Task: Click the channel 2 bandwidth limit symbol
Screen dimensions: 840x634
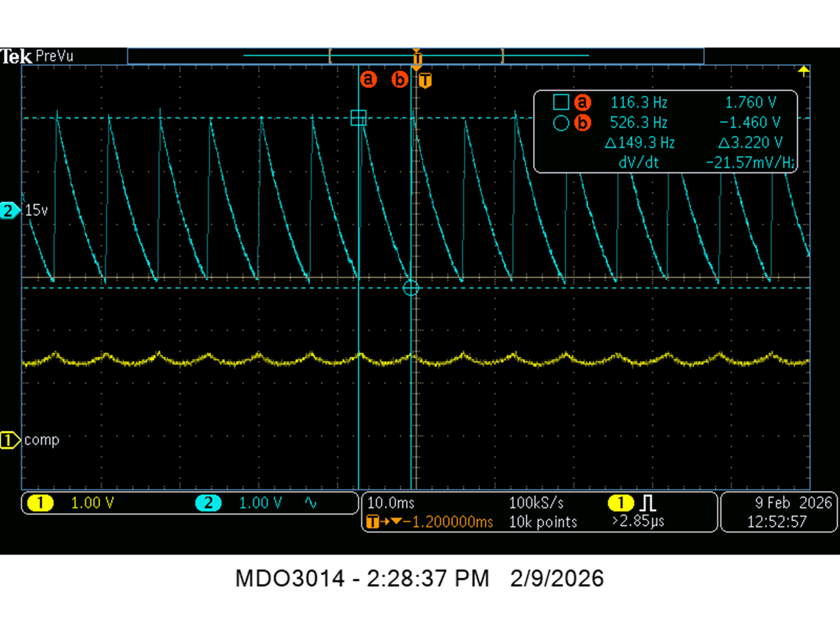Action: pyautogui.click(x=311, y=503)
